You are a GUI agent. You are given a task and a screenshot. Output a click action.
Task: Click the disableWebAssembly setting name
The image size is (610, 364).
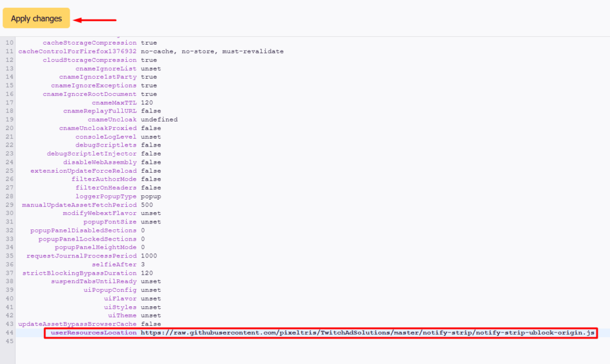tap(99, 162)
